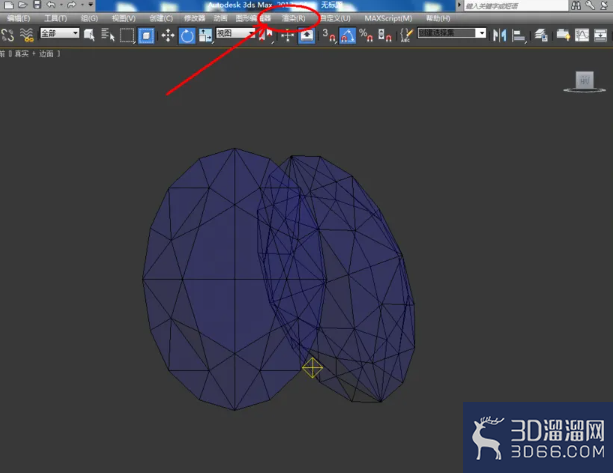Open the Curve Editor icon
The image size is (613, 473).
(582, 36)
